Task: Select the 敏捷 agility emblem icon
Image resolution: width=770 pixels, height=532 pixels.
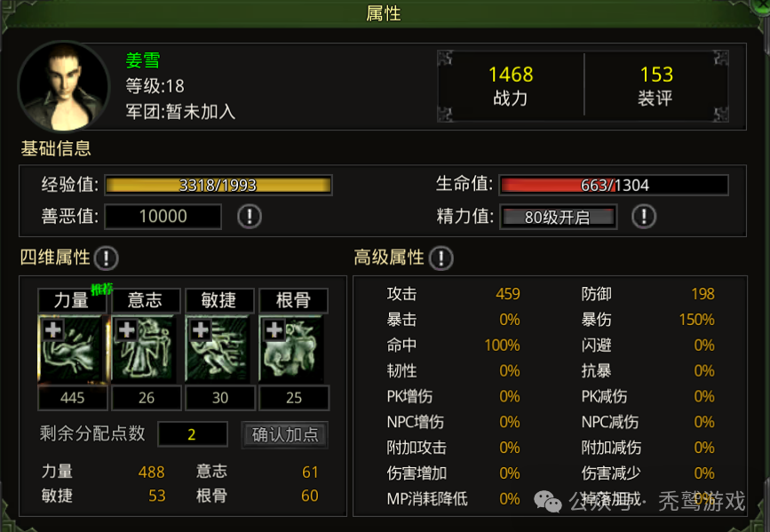Action: point(219,349)
